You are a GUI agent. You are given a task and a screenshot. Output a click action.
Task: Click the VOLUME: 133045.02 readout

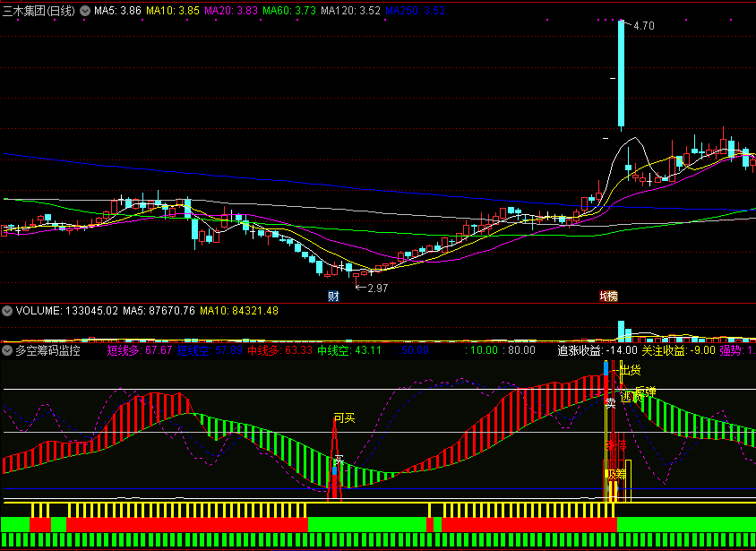67,311
